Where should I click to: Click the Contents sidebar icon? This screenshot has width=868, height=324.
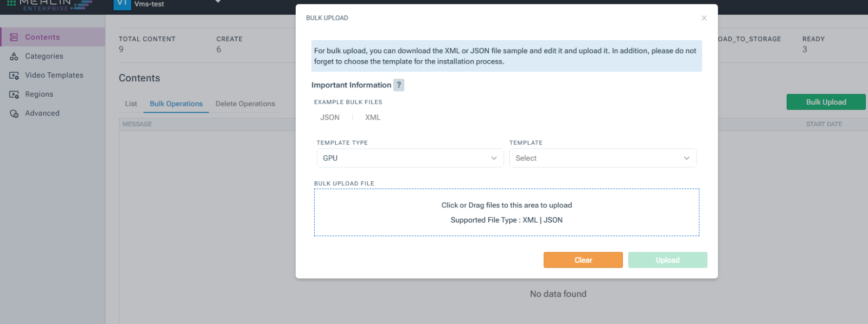point(14,37)
